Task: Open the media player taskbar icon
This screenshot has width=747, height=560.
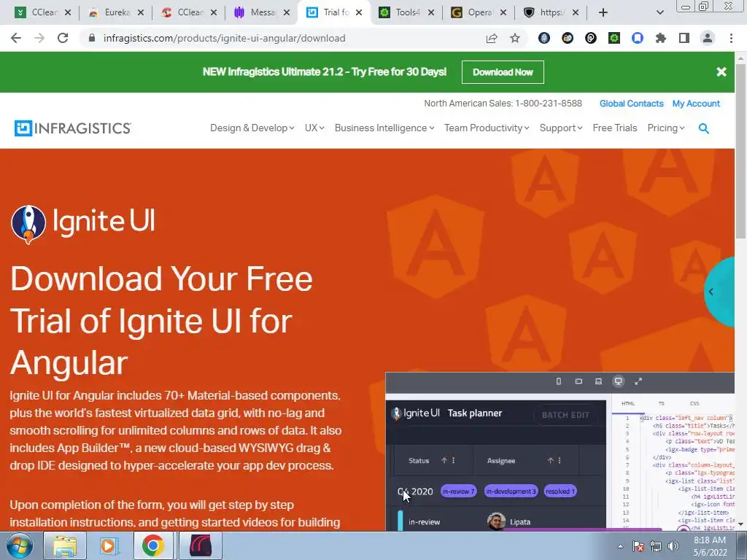Action: 109,545
